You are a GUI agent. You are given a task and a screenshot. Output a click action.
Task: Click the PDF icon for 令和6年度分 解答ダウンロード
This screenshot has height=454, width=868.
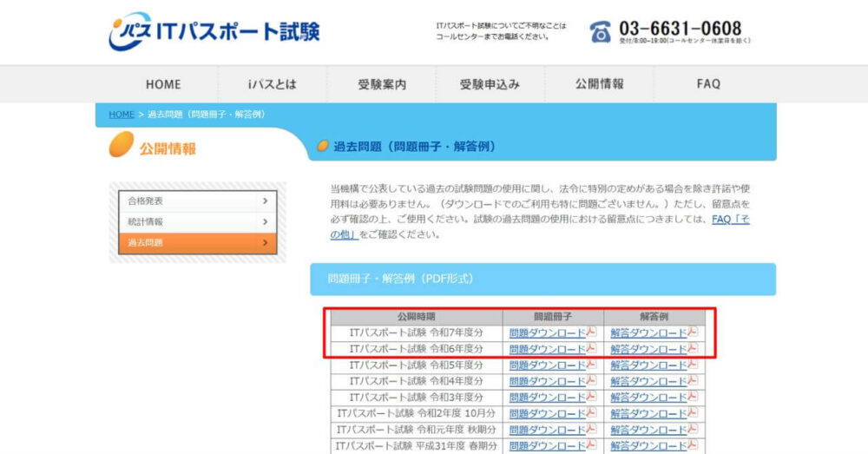(693, 348)
